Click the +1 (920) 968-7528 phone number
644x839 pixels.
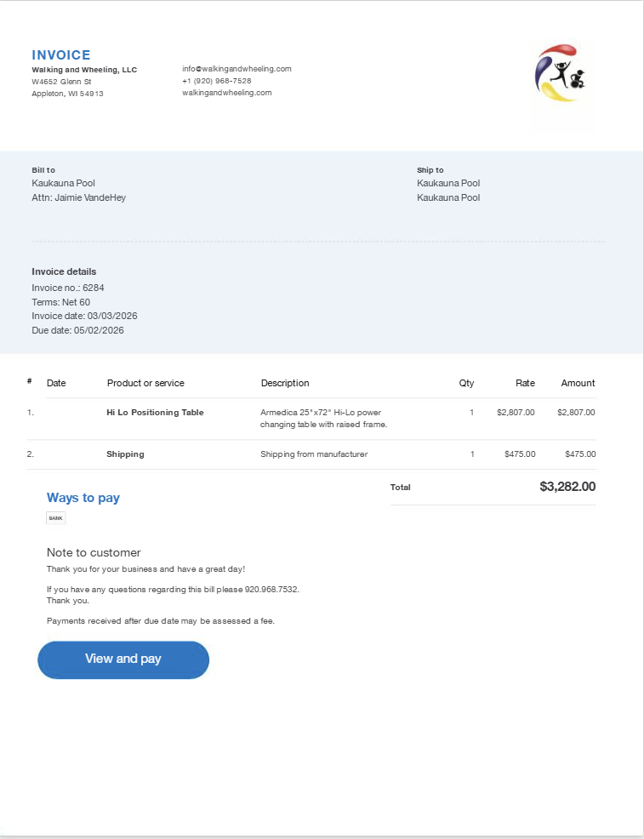point(216,81)
